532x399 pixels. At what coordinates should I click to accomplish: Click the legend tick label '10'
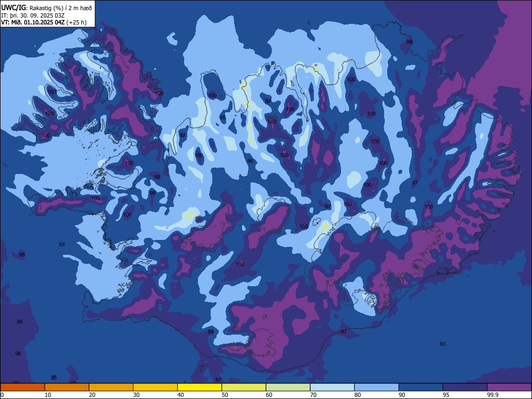(x=48, y=395)
